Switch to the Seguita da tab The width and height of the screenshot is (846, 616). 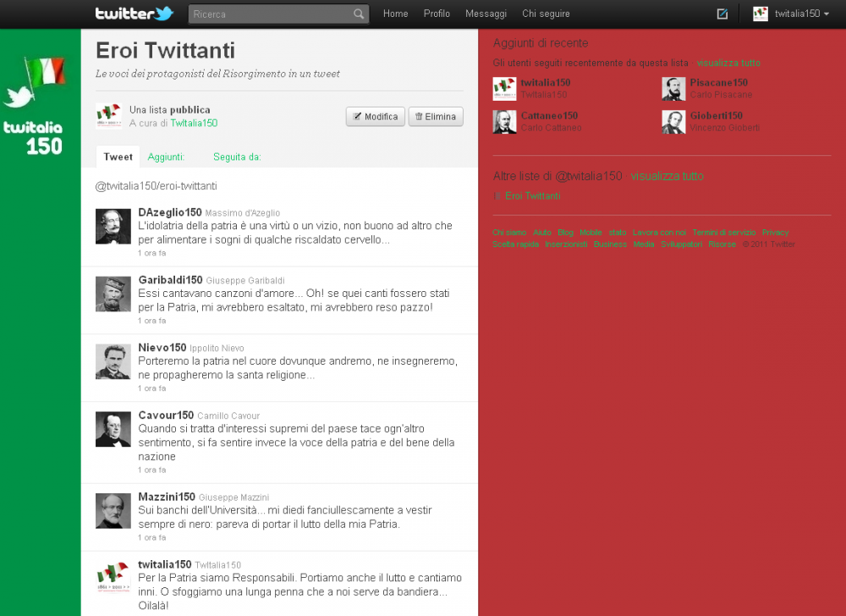(237, 157)
